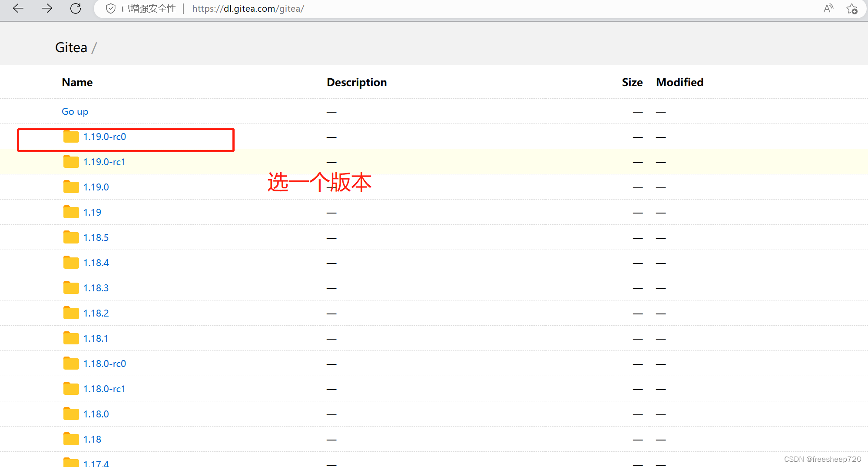Open the 1.19.0-rc0 folder link
The image size is (868, 467).
coord(105,137)
